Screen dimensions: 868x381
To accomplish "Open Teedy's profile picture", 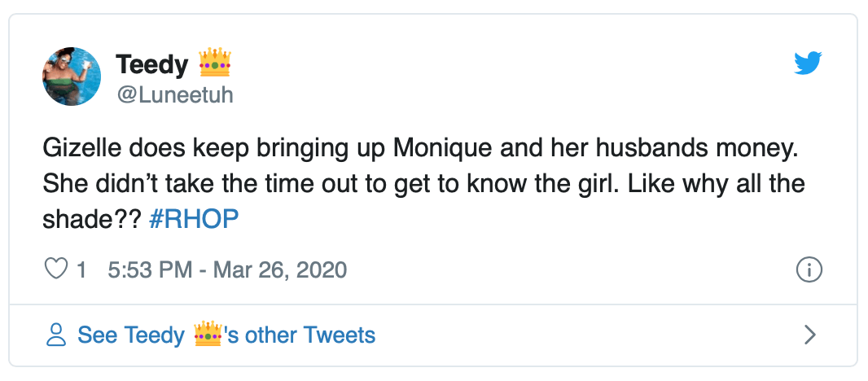I will click(72, 76).
